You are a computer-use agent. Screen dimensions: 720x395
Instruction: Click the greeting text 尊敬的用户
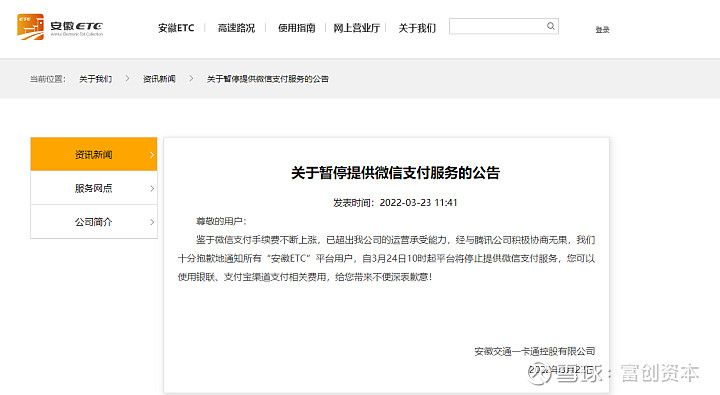click(221, 221)
